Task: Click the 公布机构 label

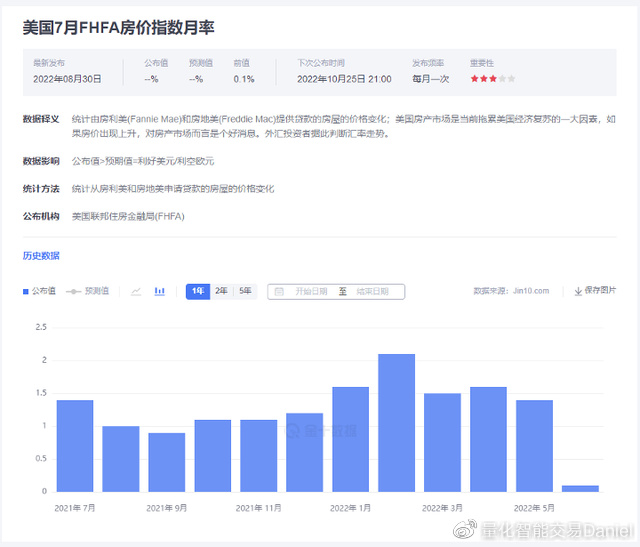Action: 41,216
